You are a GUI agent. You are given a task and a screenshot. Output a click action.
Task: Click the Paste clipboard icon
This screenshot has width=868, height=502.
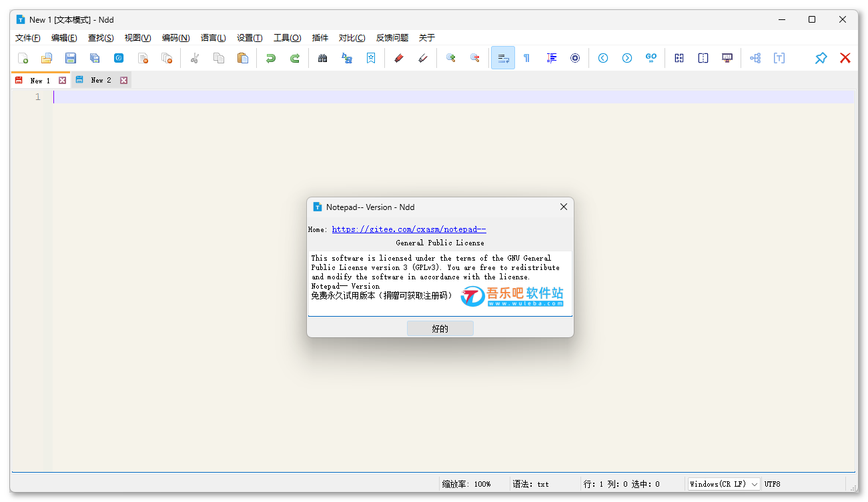[243, 58]
